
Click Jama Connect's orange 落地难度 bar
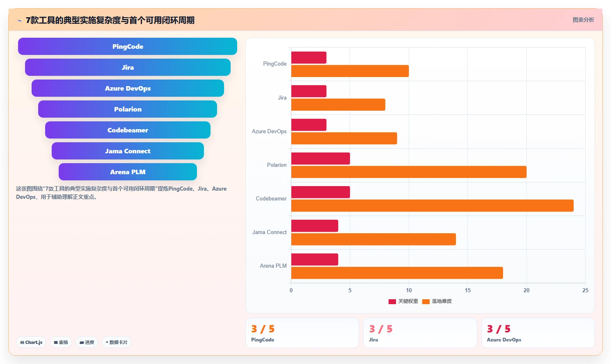coord(373,239)
